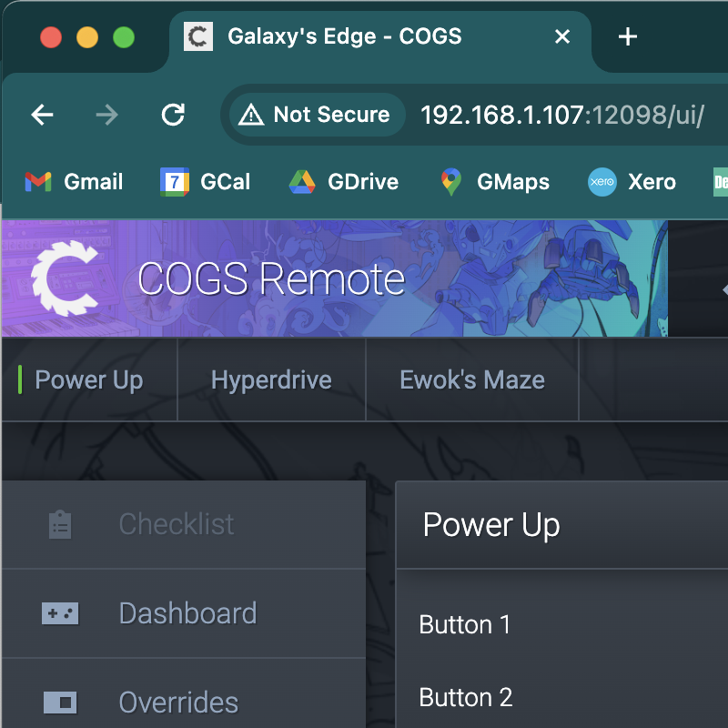Open the Checklist sidebar item
Viewport: 728px width, 728px height.
point(184,525)
